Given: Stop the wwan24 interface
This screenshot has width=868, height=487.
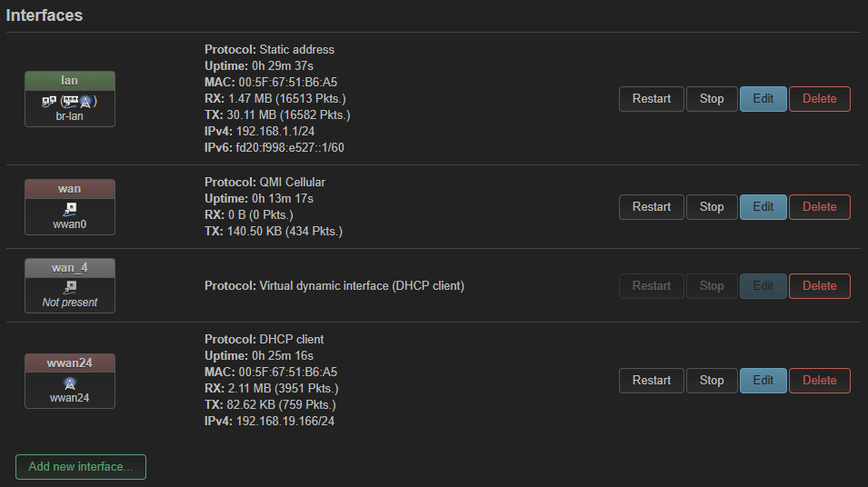Looking at the screenshot, I should click(x=712, y=381).
